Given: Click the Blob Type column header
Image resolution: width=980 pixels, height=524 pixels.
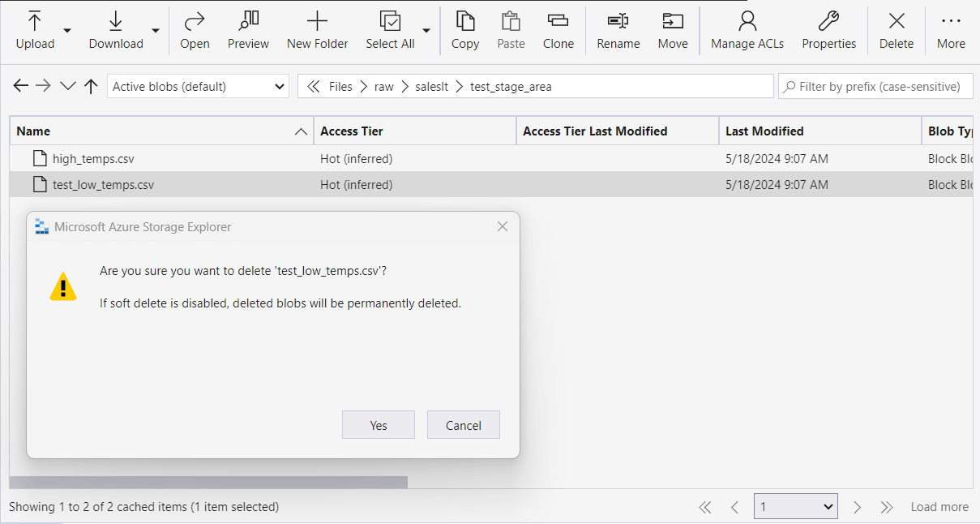Looking at the screenshot, I should click(x=948, y=131).
